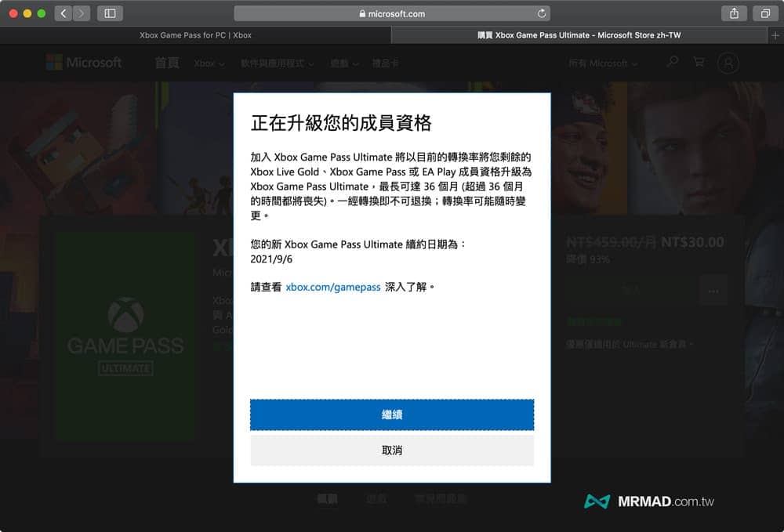Expand the Xbox navigation dropdown
784x532 pixels.
point(209,63)
